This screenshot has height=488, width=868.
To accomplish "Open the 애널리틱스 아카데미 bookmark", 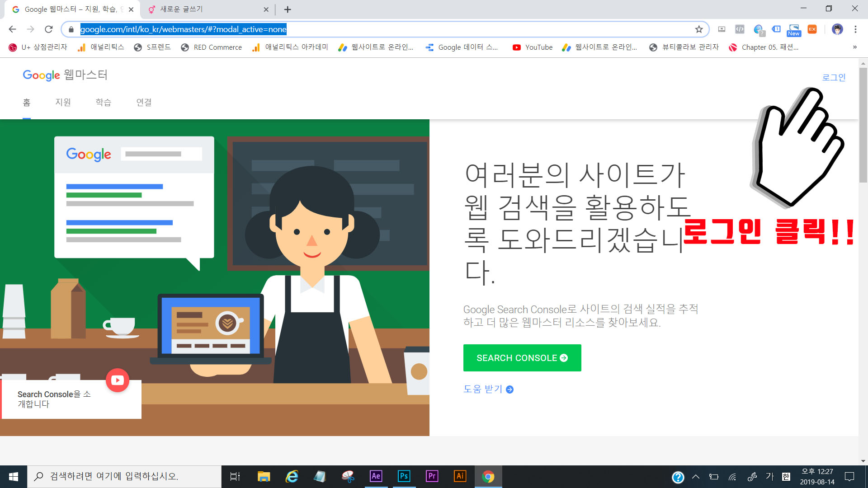I will pyautogui.click(x=290, y=47).
